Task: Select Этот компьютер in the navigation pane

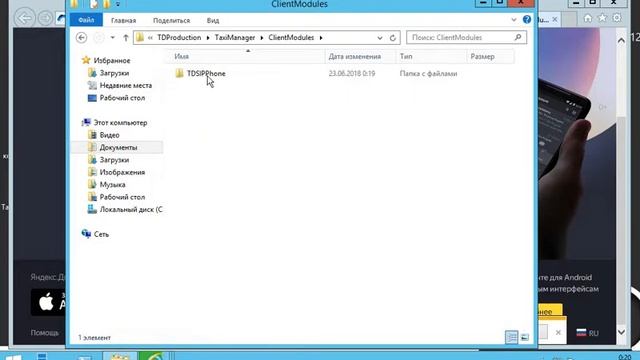Action: coord(120,122)
